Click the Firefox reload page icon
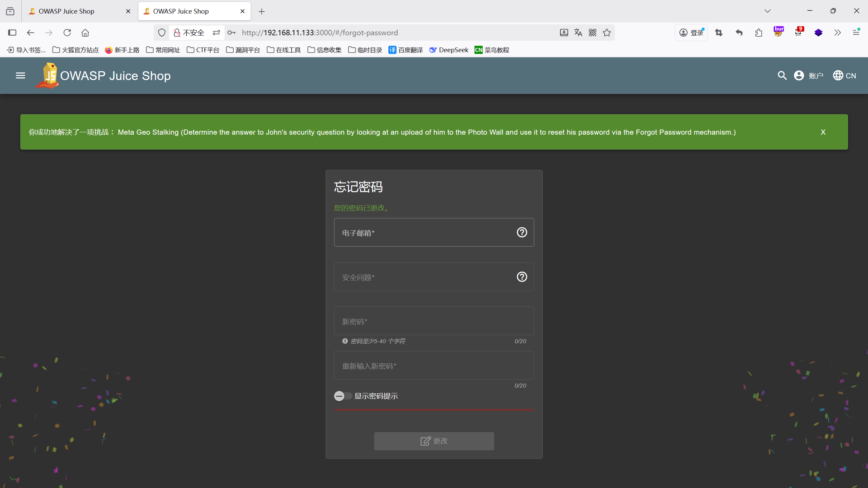The image size is (868, 488). (x=67, y=33)
